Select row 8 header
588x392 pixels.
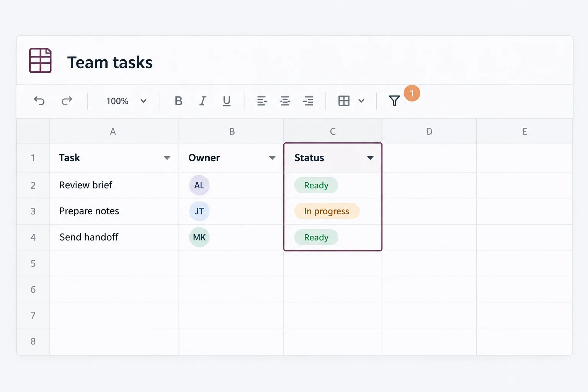coord(33,341)
